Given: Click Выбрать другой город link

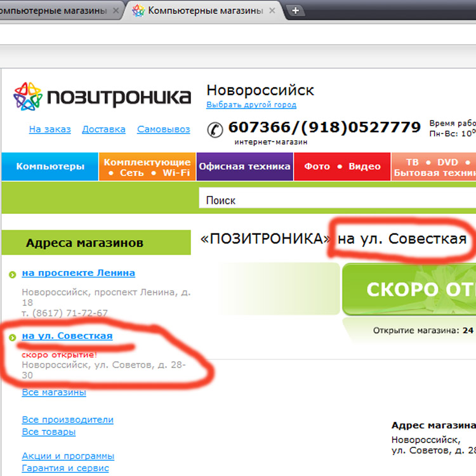Looking at the screenshot, I should [x=251, y=105].
